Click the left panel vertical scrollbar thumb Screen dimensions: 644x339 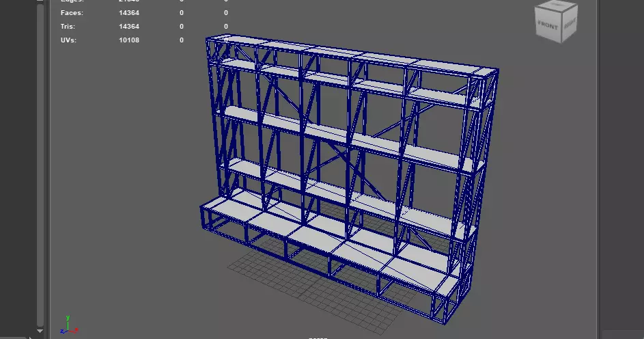[40, 164]
